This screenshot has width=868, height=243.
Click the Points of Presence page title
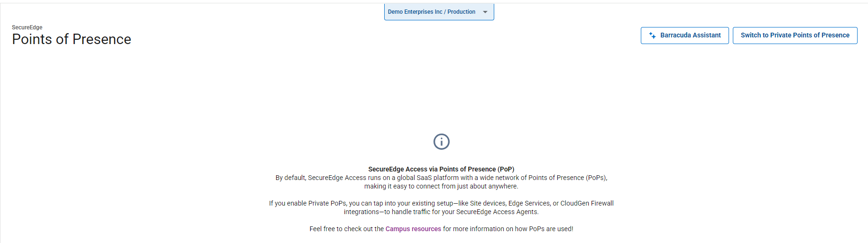tap(72, 39)
